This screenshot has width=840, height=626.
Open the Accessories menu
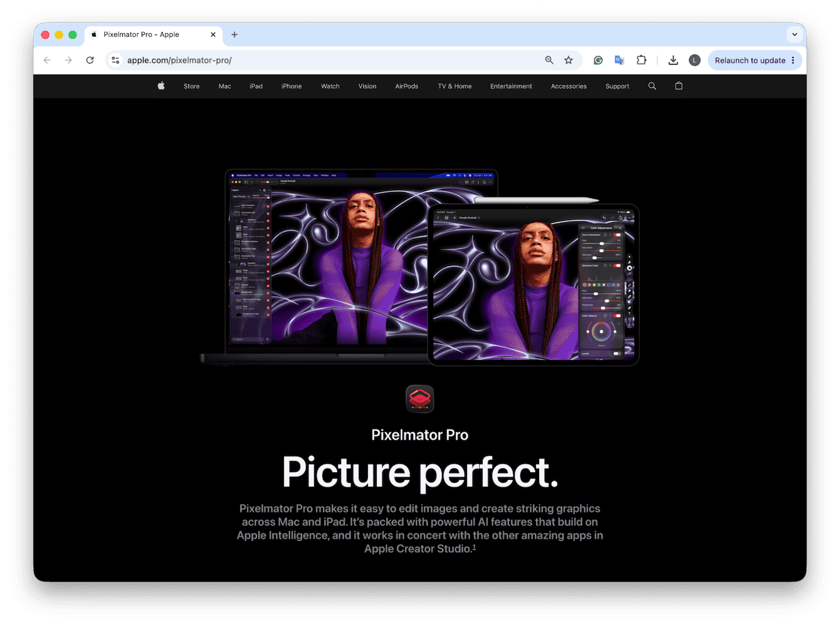click(569, 86)
